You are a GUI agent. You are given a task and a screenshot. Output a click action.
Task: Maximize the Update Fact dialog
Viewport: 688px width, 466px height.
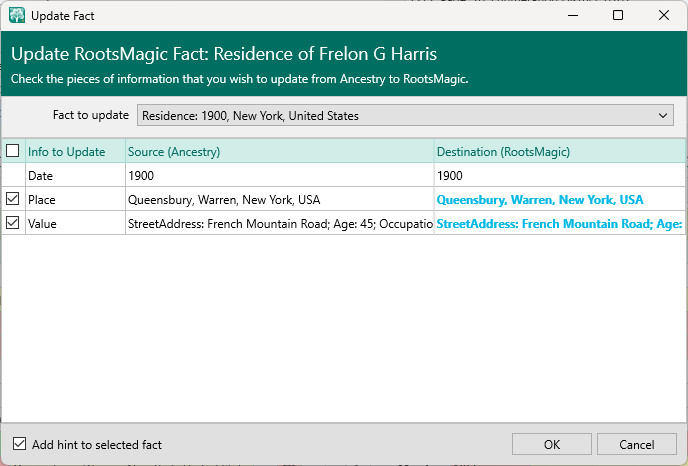coord(618,16)
